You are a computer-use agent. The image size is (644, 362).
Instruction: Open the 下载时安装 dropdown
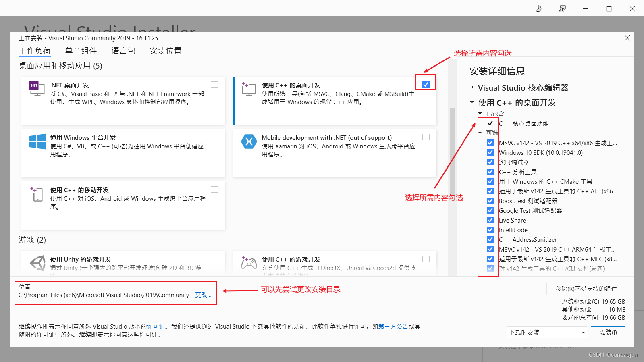tap(547, 332)
